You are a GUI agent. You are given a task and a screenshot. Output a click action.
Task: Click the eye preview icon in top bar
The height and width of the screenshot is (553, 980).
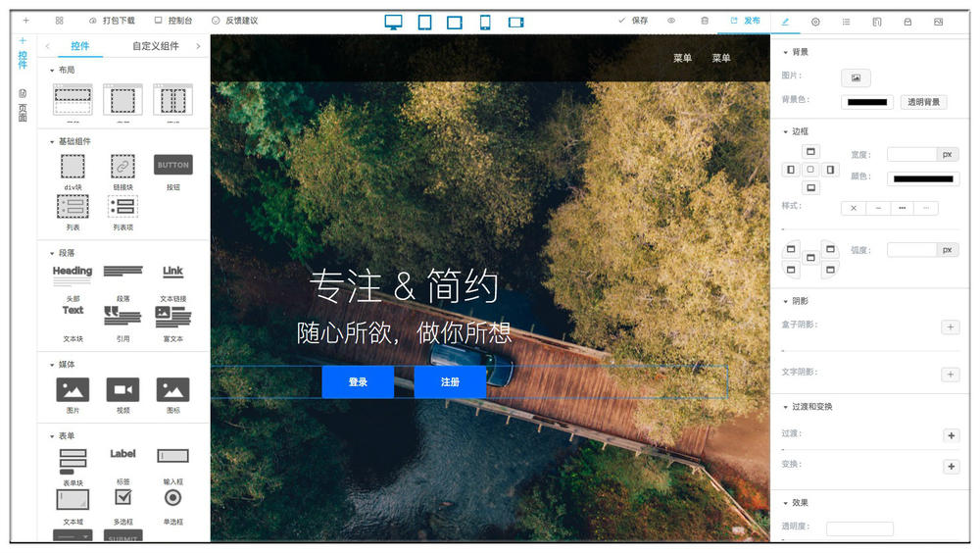671,21
